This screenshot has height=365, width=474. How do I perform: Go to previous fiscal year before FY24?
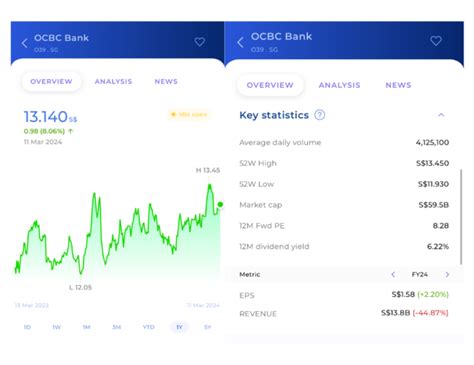click(393, 274)
